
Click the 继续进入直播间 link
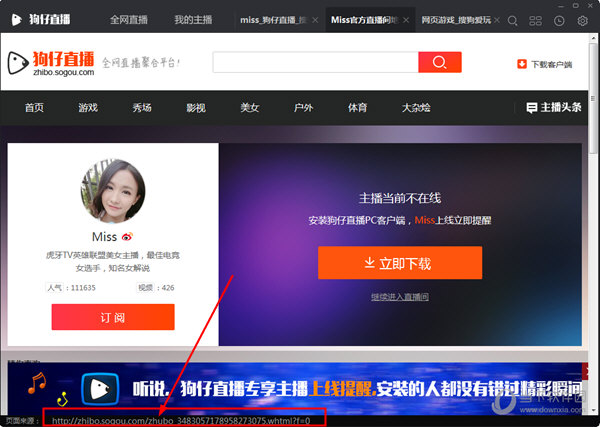[x=399, y=297]
